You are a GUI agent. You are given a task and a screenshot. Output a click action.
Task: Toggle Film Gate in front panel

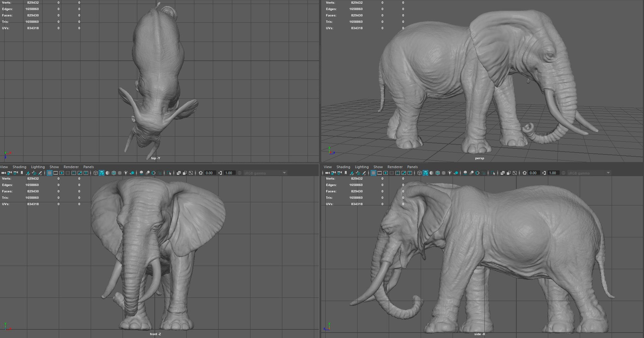click(x=56, y=173)
